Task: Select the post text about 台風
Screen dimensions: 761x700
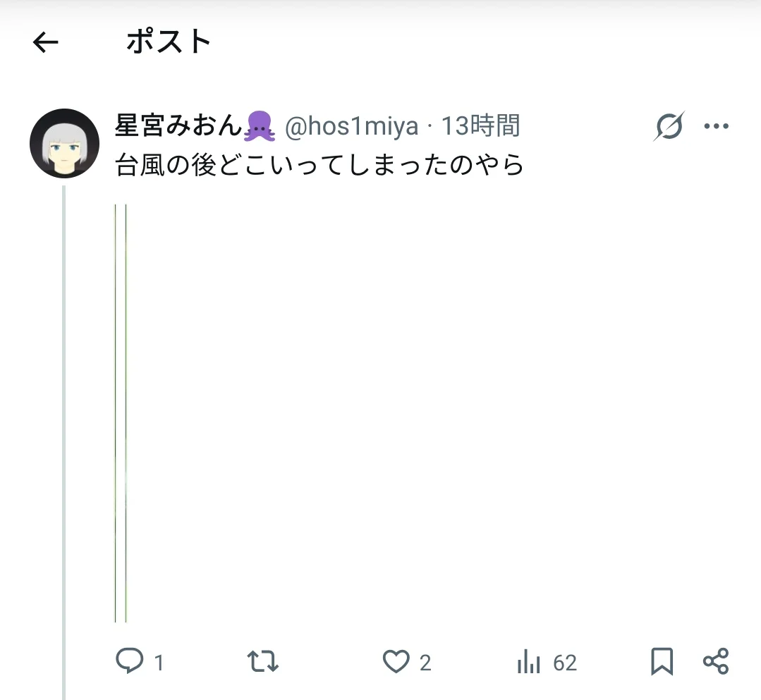Action: click(319, 164)
